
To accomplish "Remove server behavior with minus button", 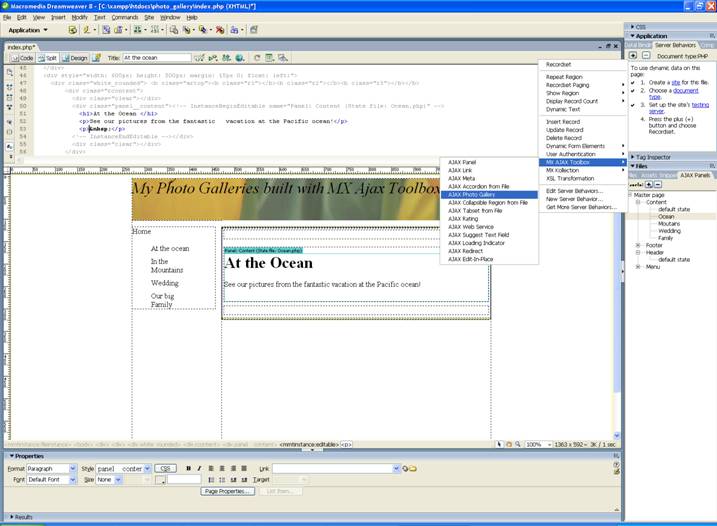I will tap(646, 55).
